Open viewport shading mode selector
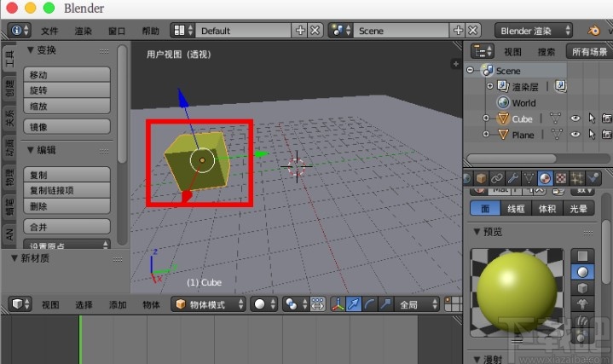 pos(263,303)
